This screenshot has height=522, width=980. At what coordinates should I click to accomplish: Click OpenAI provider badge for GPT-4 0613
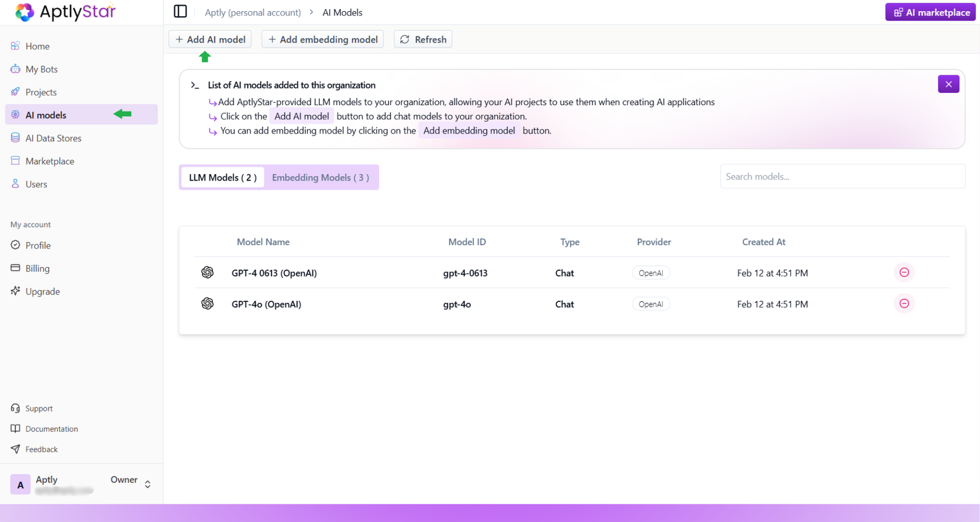click(651, 273)
